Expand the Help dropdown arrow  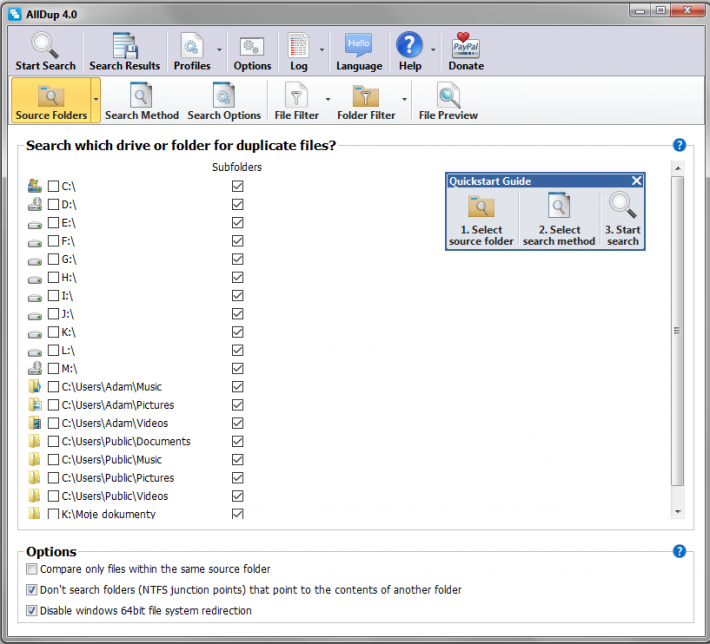(433, 50)
